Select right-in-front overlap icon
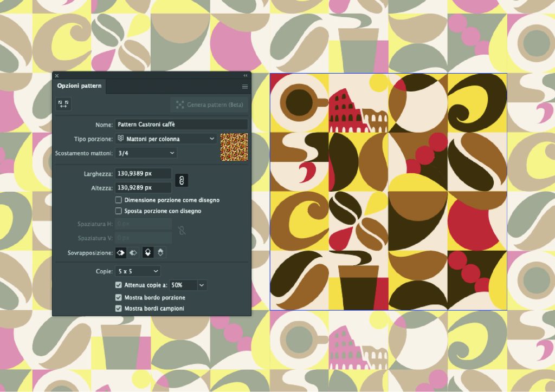 coord(133,253)
